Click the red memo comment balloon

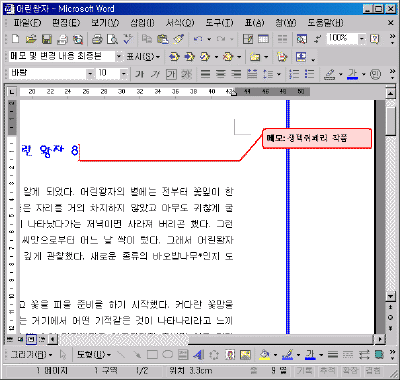click(317, 138)
